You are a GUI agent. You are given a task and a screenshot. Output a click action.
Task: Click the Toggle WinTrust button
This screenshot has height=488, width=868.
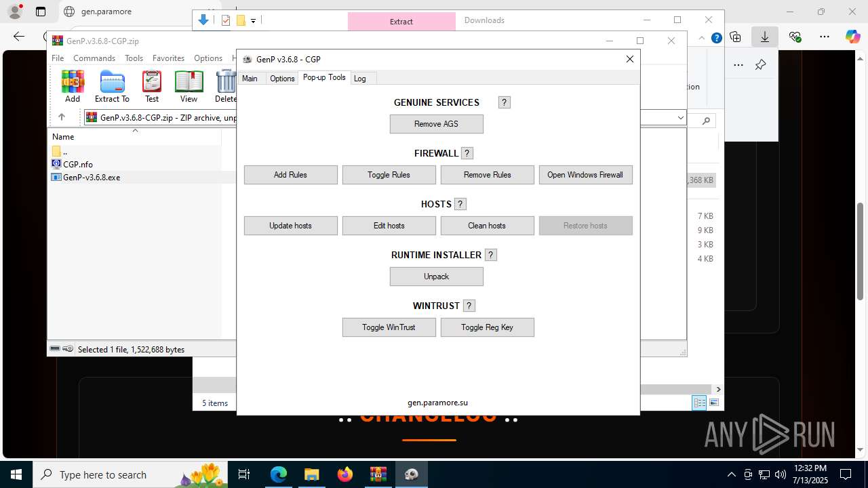389,327
